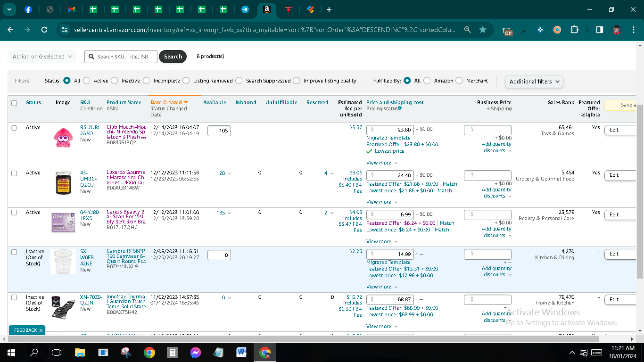The width and height of the screenshot is (644, 362).
Task: Expand View more for price 23.80 row
Action: tap(382, 163)
